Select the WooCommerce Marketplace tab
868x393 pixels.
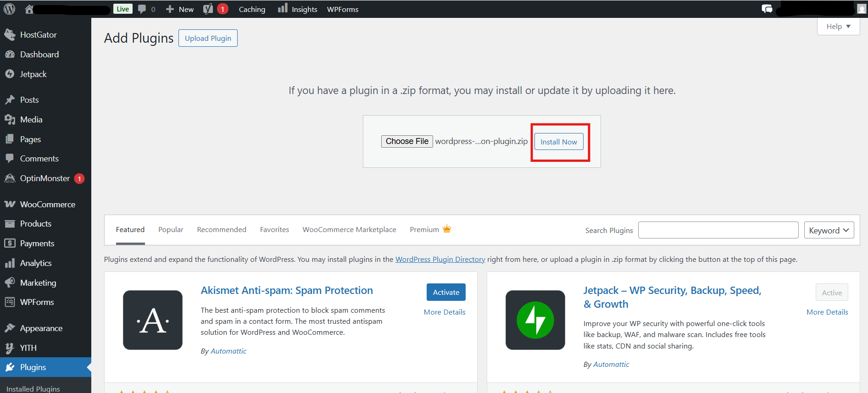(349, 230)
